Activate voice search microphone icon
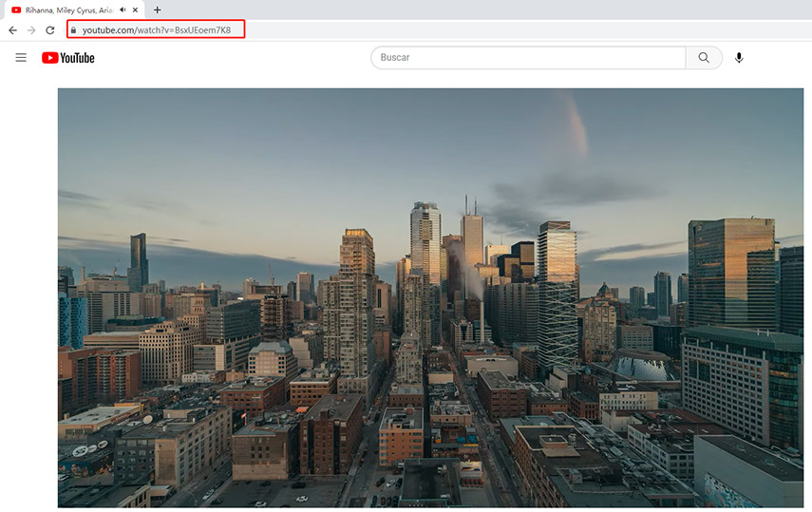Viewport: 812px width, 512px height. 739,58
